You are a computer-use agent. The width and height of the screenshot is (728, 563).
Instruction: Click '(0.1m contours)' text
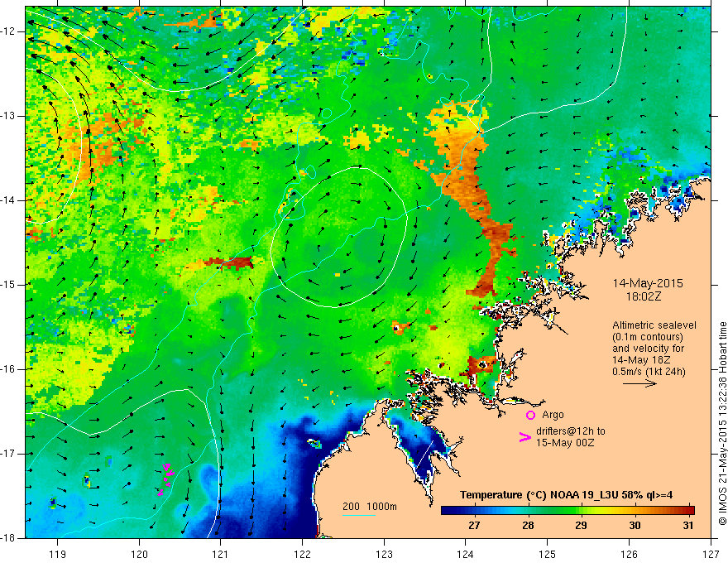[x=648, y=337]
